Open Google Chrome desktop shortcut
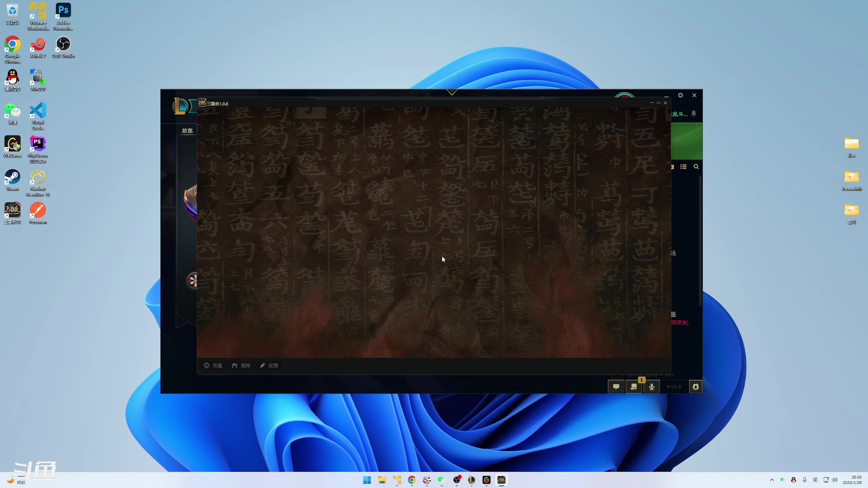 pos(13,50)
